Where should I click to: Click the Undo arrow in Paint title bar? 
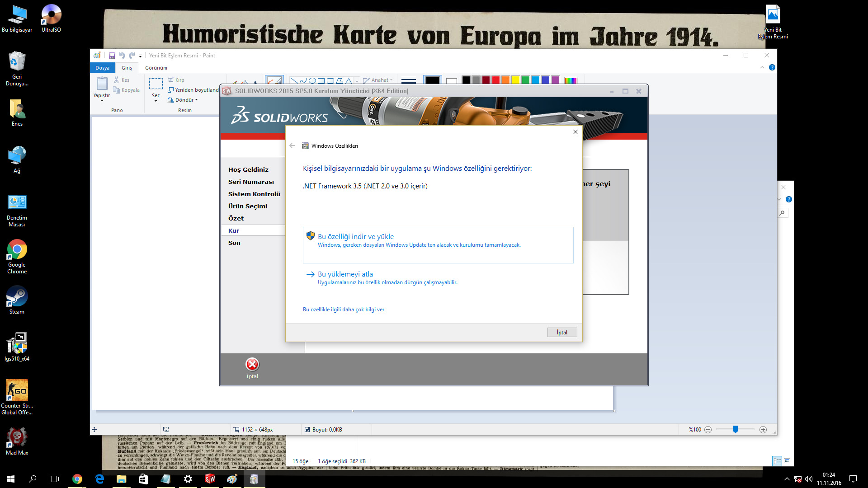[122, 56]
